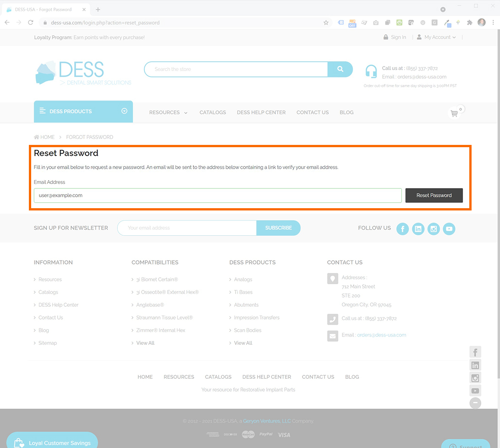Focus the Email Address input field
Screen dimensions: 500x448
pyautogui.click(x=218, y=195)
